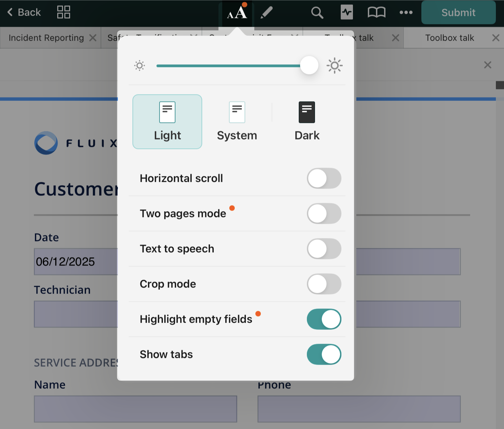The height and width of the screenshot is (429, 504).
Task: Click the brightness slider handle
Action: click(309, 66)
